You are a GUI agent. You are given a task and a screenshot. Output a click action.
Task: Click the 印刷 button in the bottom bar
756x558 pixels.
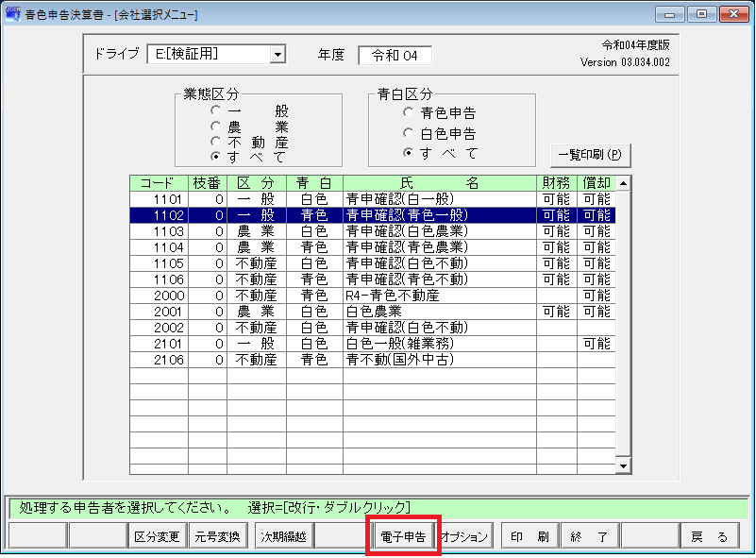tap(529, 536)
